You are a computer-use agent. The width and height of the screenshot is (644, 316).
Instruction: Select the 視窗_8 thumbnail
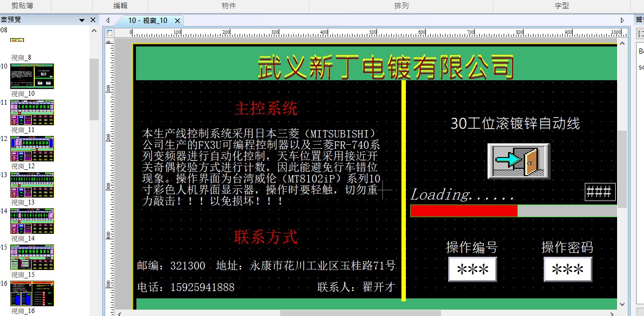[x=18, y=40]
